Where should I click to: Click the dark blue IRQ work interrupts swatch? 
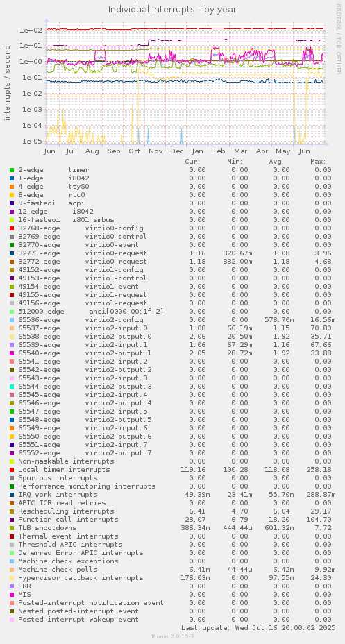12,495
